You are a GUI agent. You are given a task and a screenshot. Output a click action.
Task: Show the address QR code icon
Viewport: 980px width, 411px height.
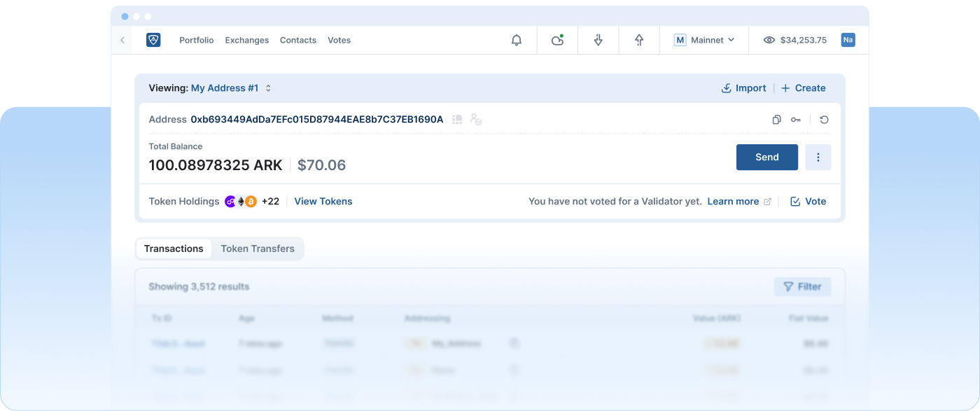pyautogui.click(x=457, y=120)
